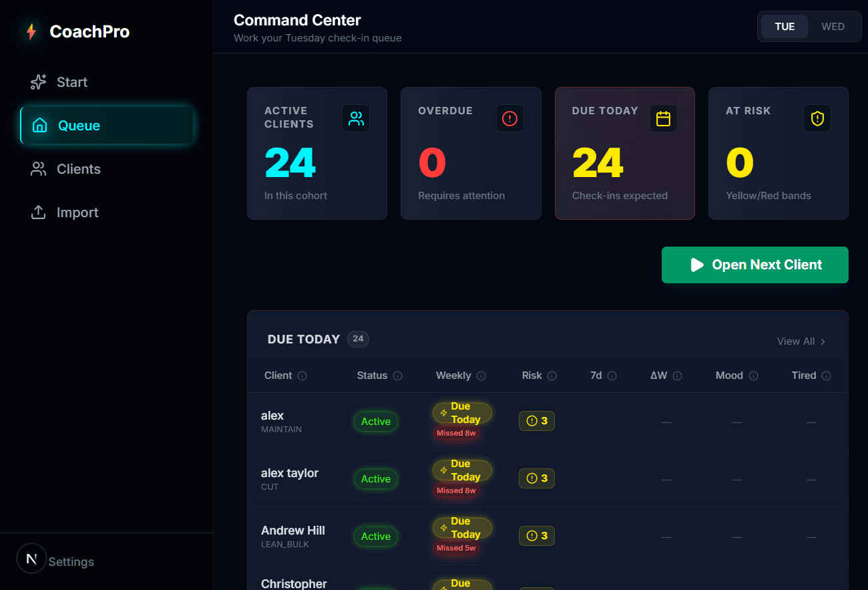Click the Risk column header label
This screenshot has width=868, height=590.
pyautogui.click(x=531, y=376)
